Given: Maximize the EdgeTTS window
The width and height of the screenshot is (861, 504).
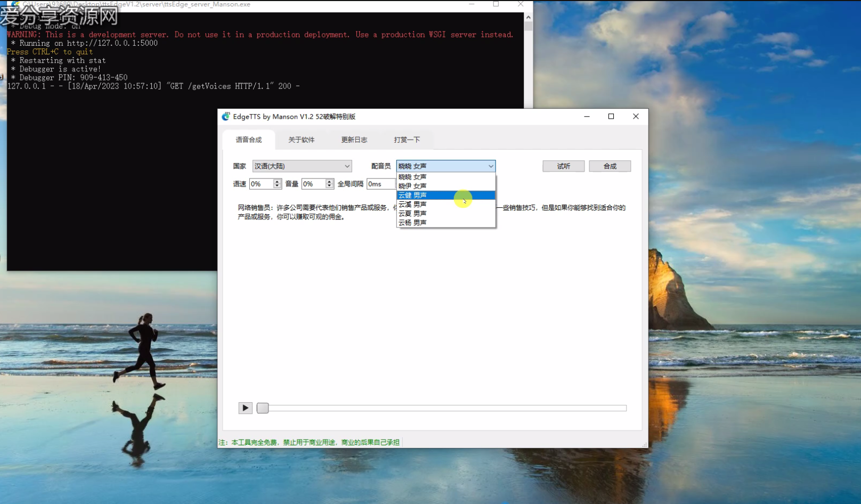Looking at the screenshot, I should (611, 117).
